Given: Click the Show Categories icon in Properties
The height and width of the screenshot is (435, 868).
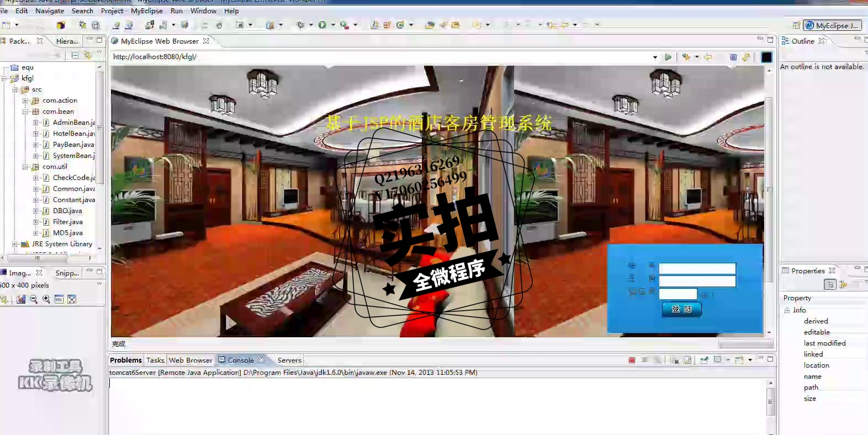Looking at the screenshot, I should point(830,285).
